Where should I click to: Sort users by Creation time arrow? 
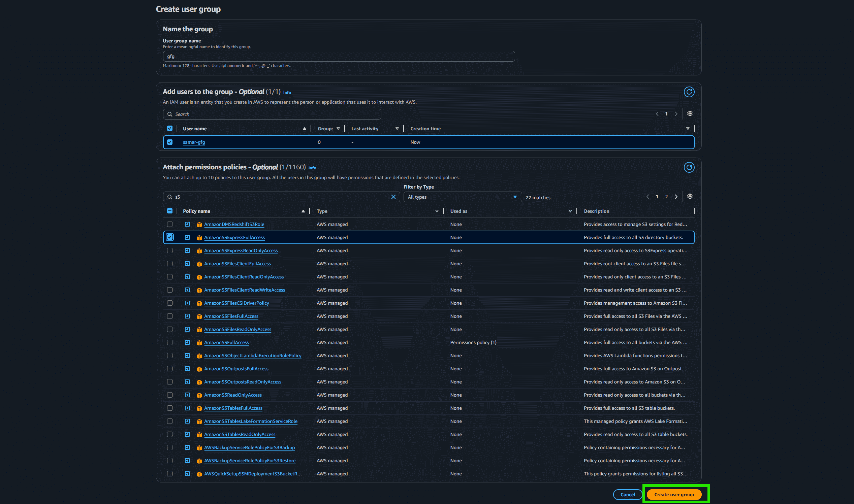click(x=688, y=129)
